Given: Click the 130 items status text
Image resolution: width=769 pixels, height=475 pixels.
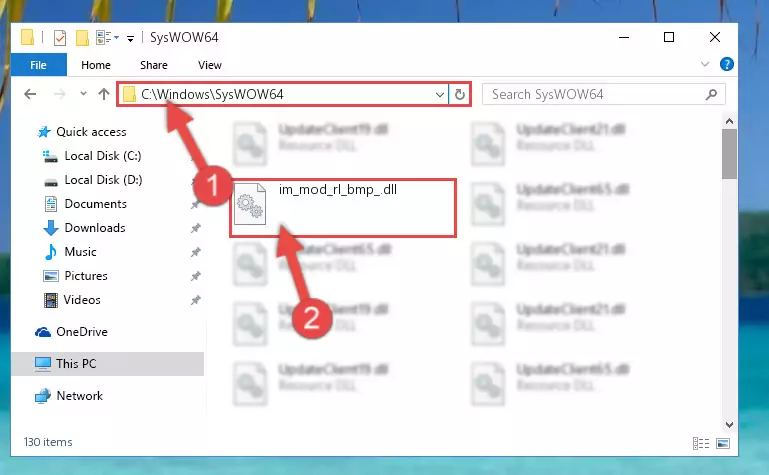Looking at the screenshot, I should 48,442.
